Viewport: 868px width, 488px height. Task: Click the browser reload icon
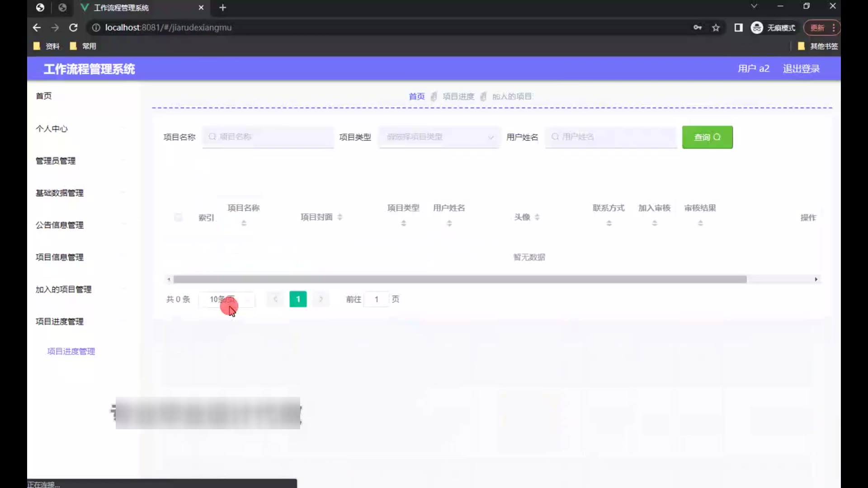pyautogui.click(x=73, y=28)
